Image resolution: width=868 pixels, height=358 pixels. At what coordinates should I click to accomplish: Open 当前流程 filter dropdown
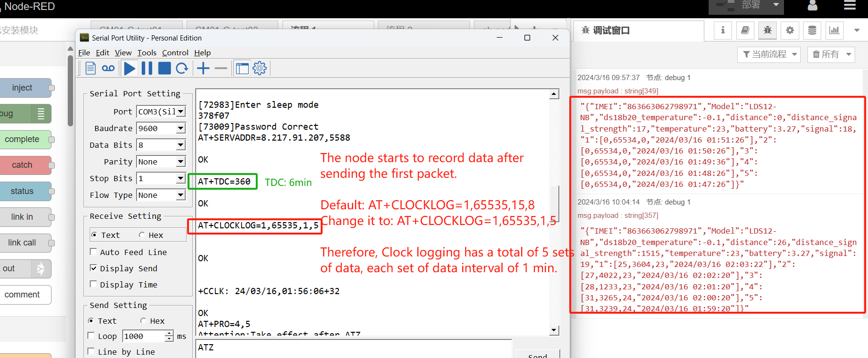[x=770, y=54]
